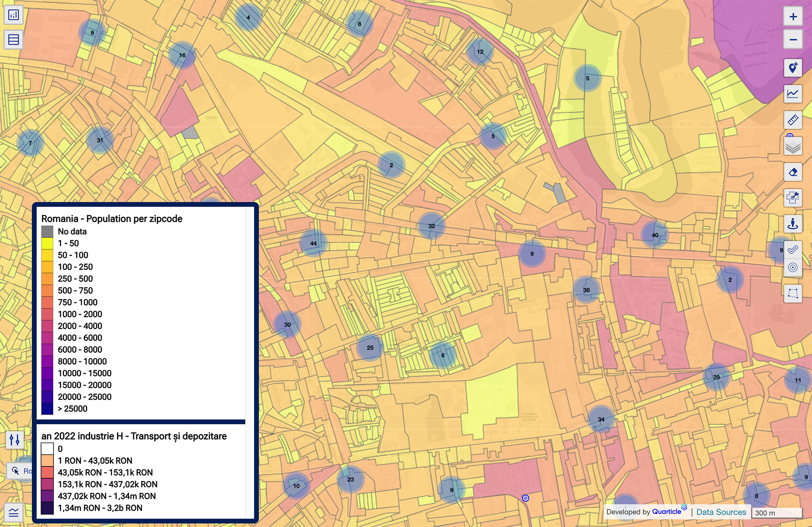812x527 pixels.
Task: Zoom in using the plus button
Action: pyautogui.click(x=793, y=17)
